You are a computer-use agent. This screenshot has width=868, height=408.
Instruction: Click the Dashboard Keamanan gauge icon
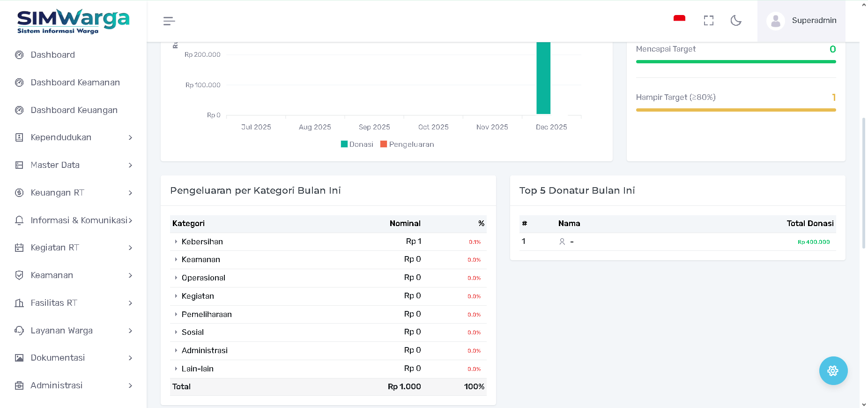point(19,83)
